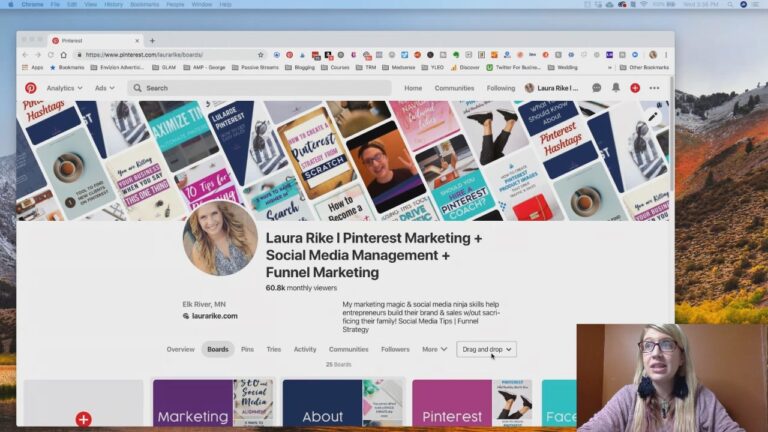Open the GLAM bookmarks folder
This screenshot has height=432, width=768.
click(x=164, y=68)
